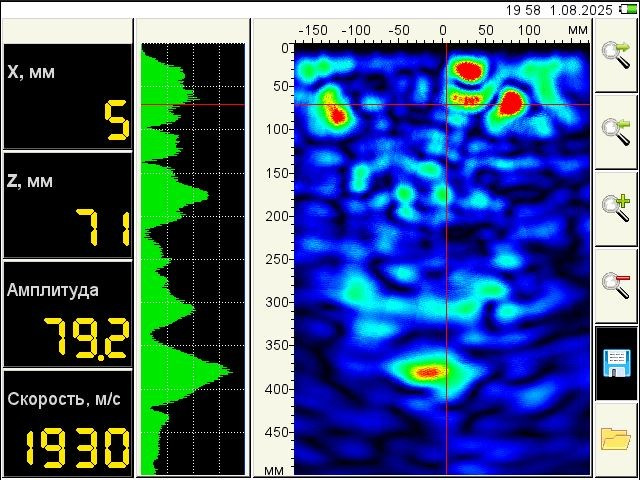Open saved files with the folder icon
Viewport: 640px width, 480px height.
[616, 439]
